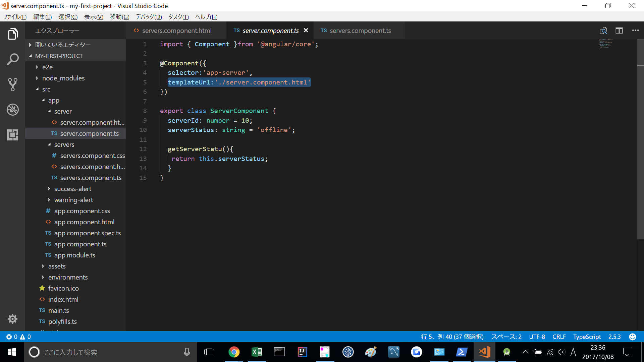Viewport: 644px width, 362px height.
Task: Switch to servers.component.html tab
Action: [176, 31]
